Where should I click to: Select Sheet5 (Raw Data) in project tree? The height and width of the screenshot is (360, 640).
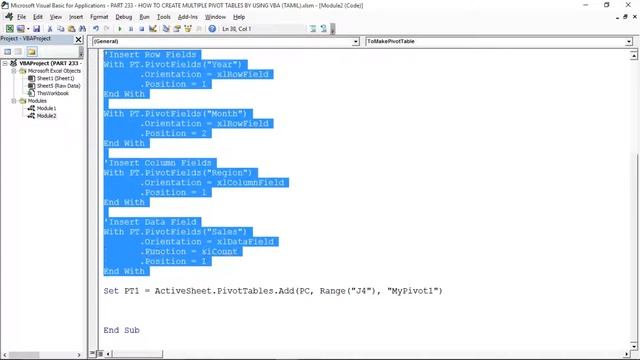pos(58,86)
